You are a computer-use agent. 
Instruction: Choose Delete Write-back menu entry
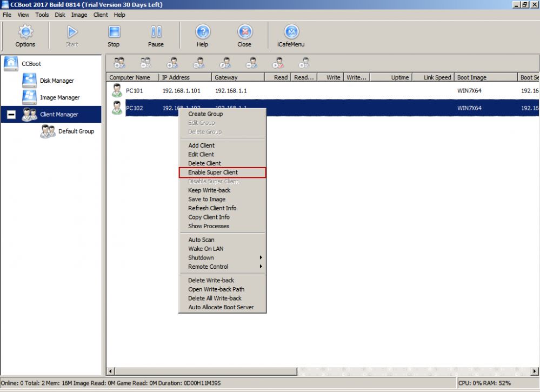point(223,281)
